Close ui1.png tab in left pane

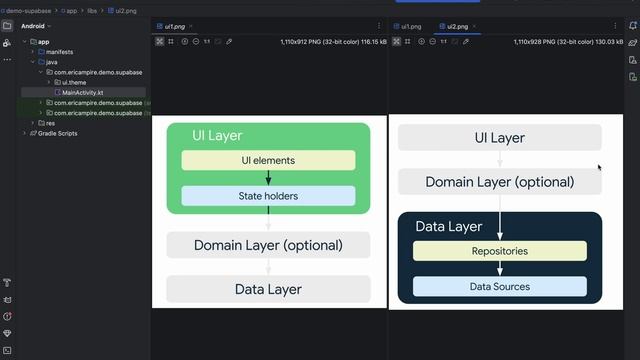[x=191, y=27]
